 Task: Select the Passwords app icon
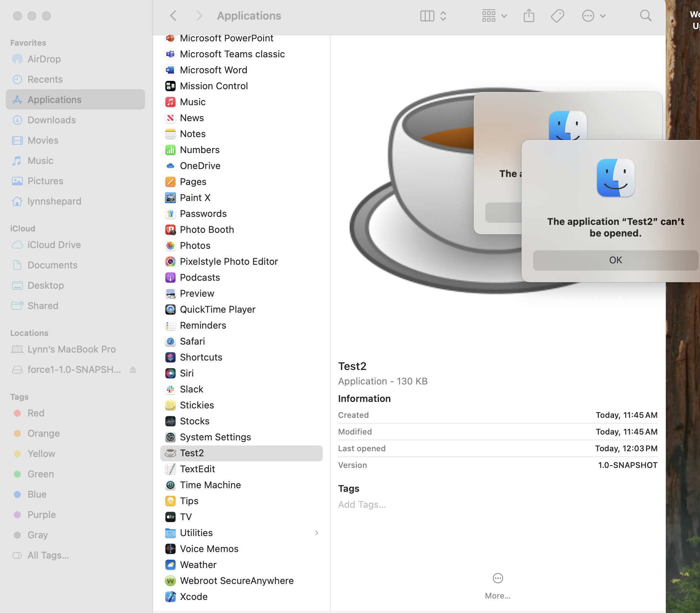click(170, 213)
